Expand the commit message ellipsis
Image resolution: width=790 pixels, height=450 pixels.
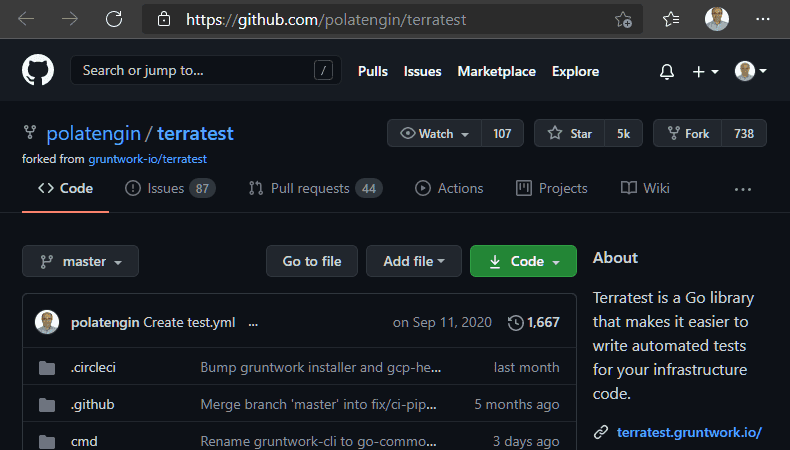[x=253, y=322]
